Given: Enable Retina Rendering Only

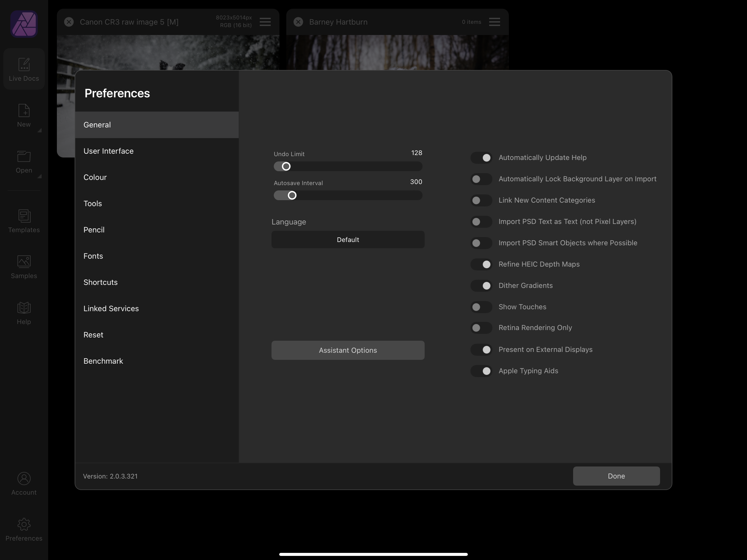Looking at the screenshot, I should tap(481, 328).
